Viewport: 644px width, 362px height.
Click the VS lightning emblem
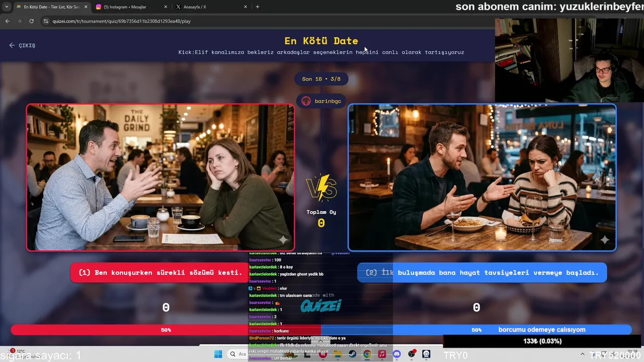pyautogui.click(x=321, y=188)
